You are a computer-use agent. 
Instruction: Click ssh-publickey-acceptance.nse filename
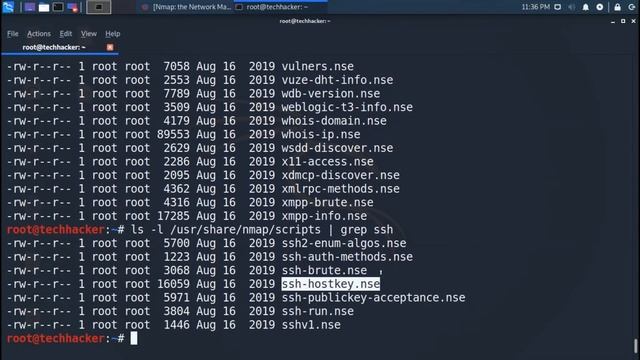tap(373, 298)
